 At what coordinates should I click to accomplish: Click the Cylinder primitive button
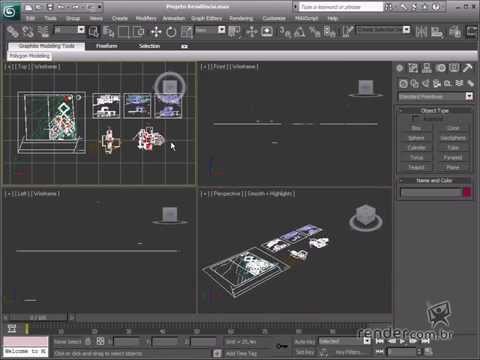(x=416, y=147)
